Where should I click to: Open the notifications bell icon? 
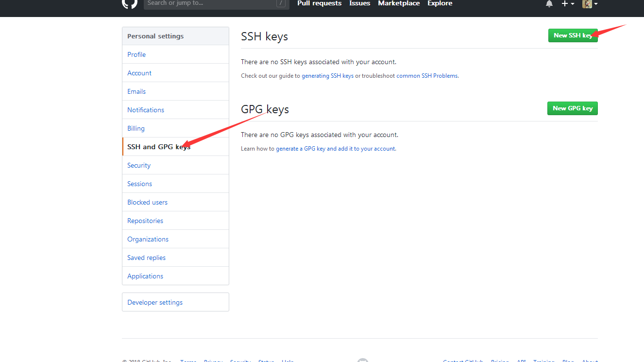pos(549,4)
